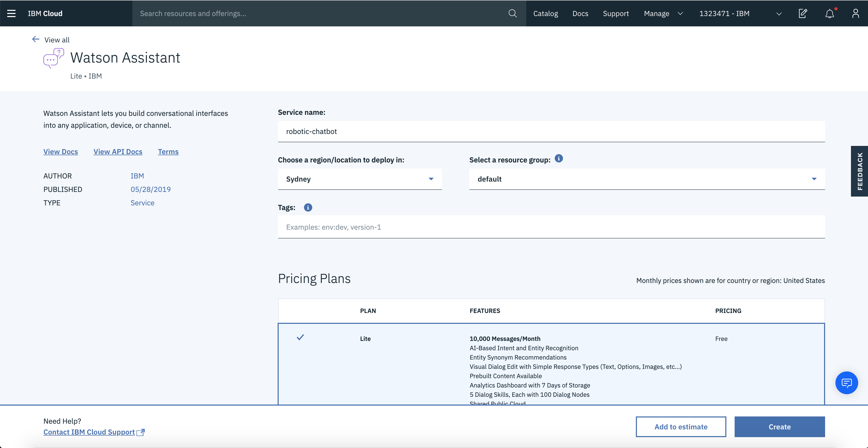Click Add to estimate button
Screen dimensions: 868x448
click(681, 427)
